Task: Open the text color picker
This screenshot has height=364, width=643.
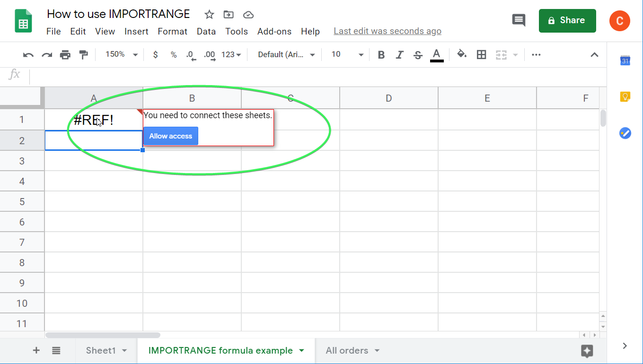Action: pyautogui.click(x=437, y=55)
